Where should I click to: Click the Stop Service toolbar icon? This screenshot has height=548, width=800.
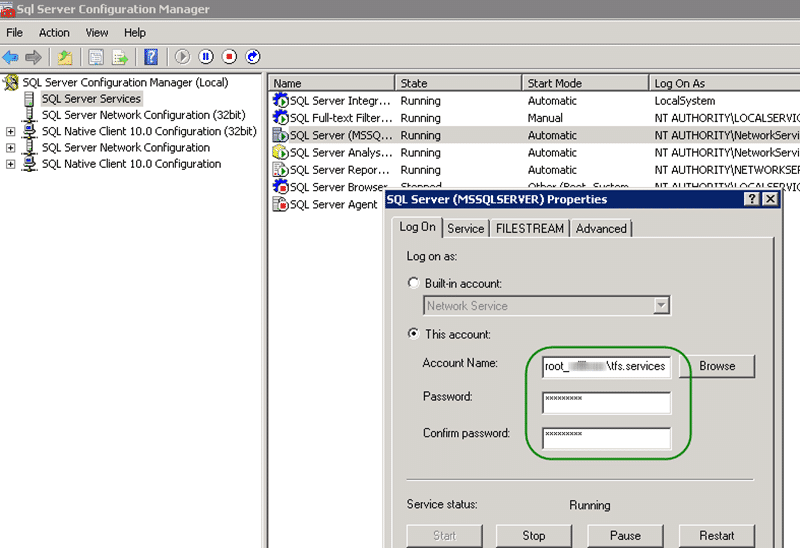click(x=230, y=57)
